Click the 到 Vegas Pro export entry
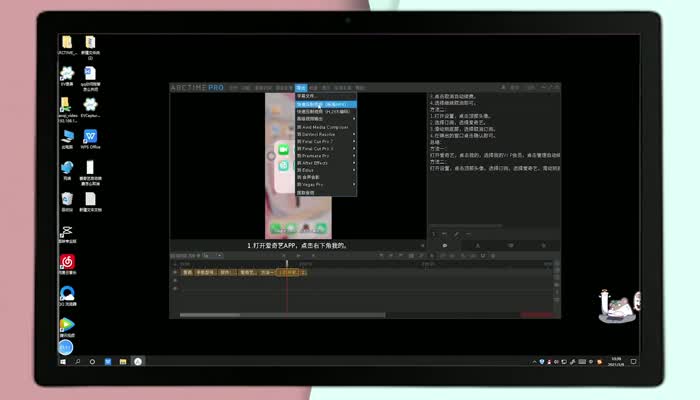Viewport: 700px width, 400px height. 326,184
